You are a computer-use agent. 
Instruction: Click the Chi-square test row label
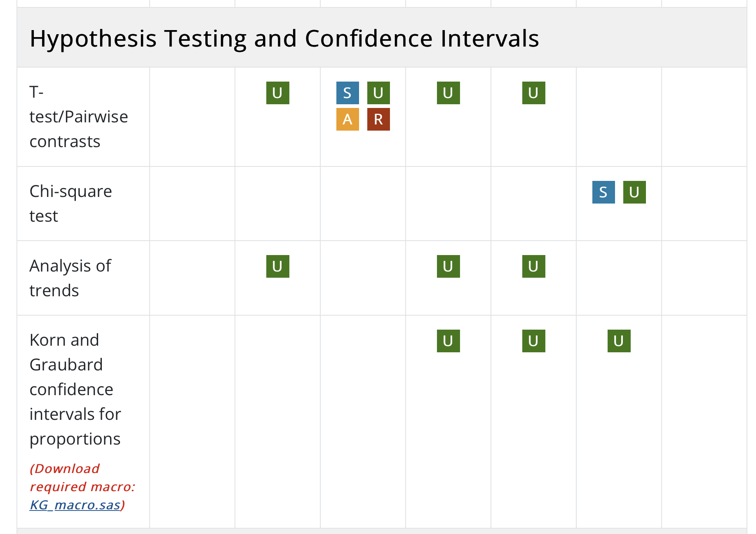70,204
